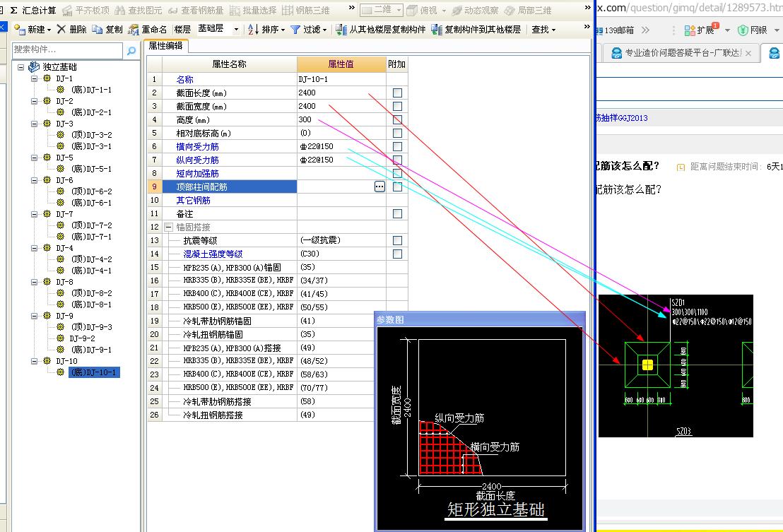Screen dimensions: 783x532
Task: Click the 批量选择 toolbar icon
Action: pyautogui.click(x=235, y=10)
